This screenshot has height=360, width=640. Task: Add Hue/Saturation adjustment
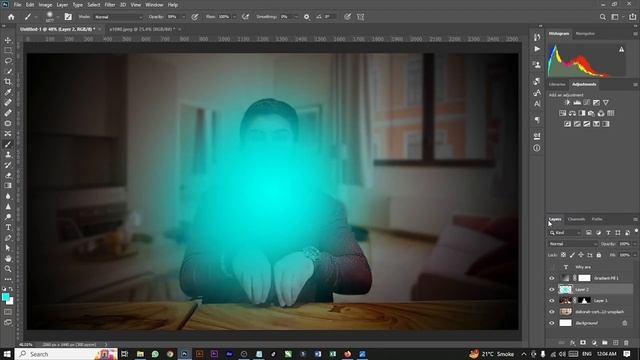tap(562, 113)
